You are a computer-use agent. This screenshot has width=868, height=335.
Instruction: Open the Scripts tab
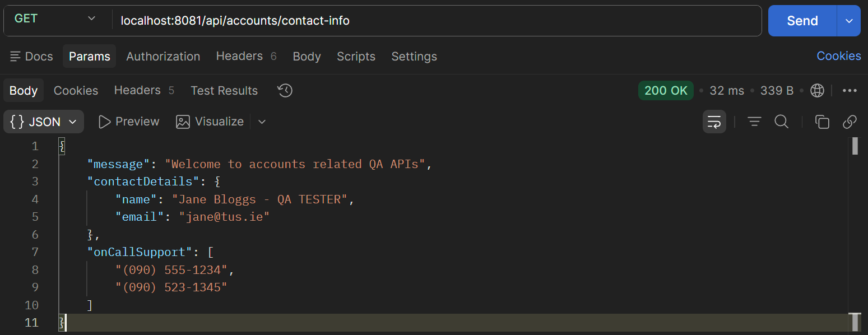356,57
